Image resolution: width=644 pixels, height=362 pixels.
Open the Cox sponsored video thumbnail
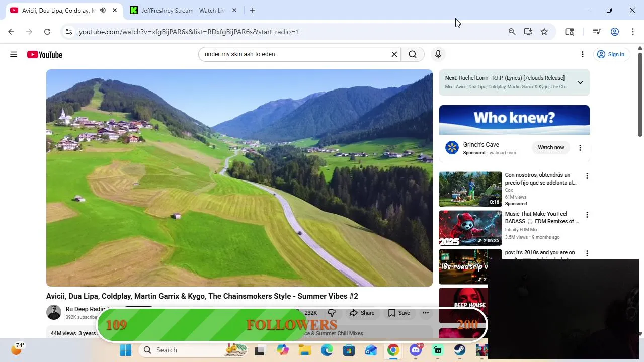coord(470,190)
